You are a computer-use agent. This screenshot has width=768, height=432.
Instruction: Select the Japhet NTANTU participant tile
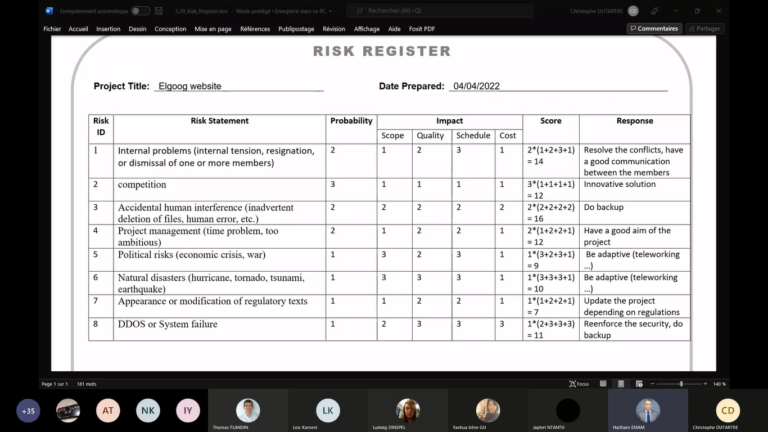click(568, 410)
